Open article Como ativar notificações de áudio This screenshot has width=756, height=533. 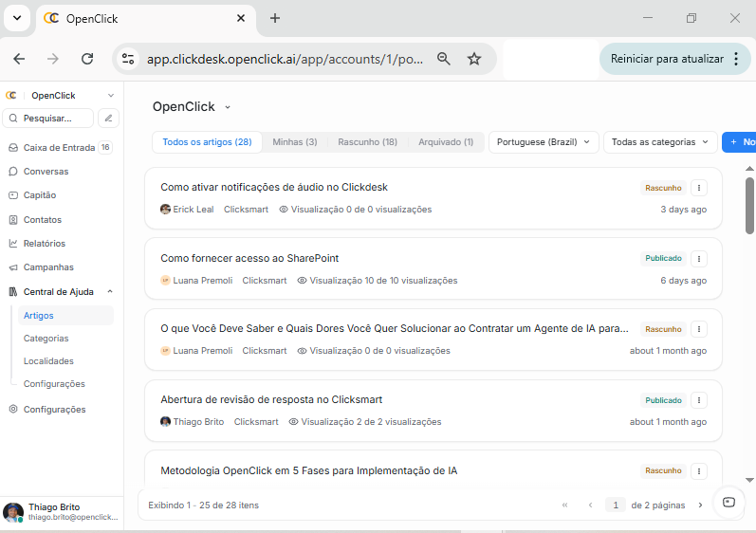[274, 188]
